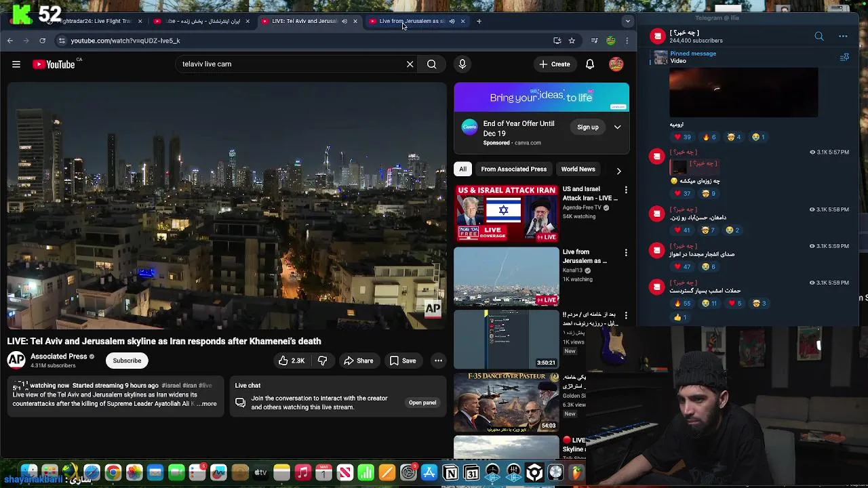Open YouTube notifications bell
868x488 pixels.
pyautogui.click(x=590, y=64)
